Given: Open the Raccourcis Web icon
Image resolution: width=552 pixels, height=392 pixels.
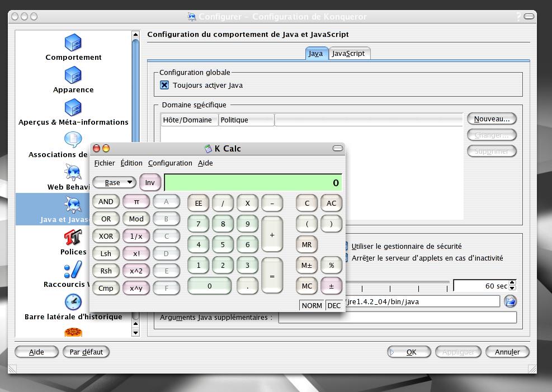Looking at the screenshot, I should (73, 270).
